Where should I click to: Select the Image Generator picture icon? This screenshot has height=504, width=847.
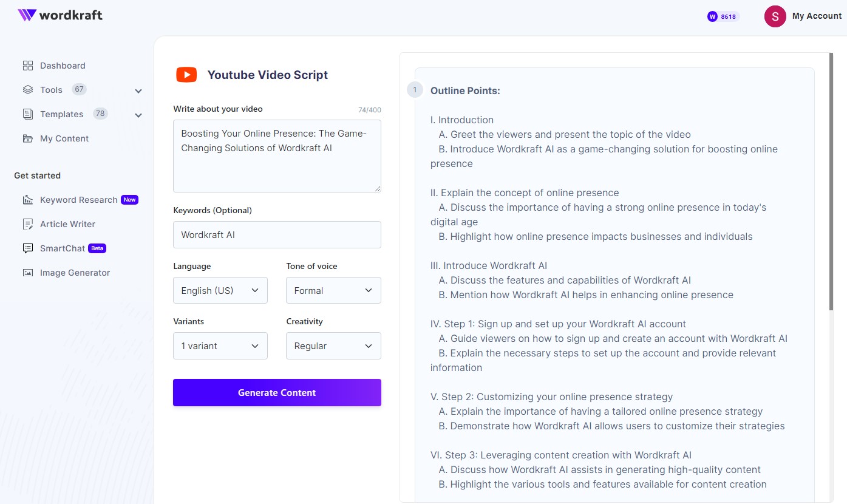point(27,272)
